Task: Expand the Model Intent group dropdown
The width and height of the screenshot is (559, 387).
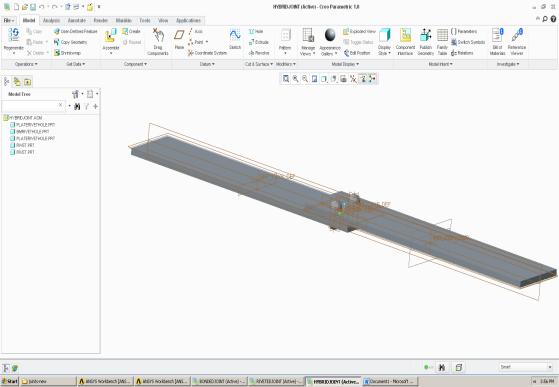Action: [440, 64]
